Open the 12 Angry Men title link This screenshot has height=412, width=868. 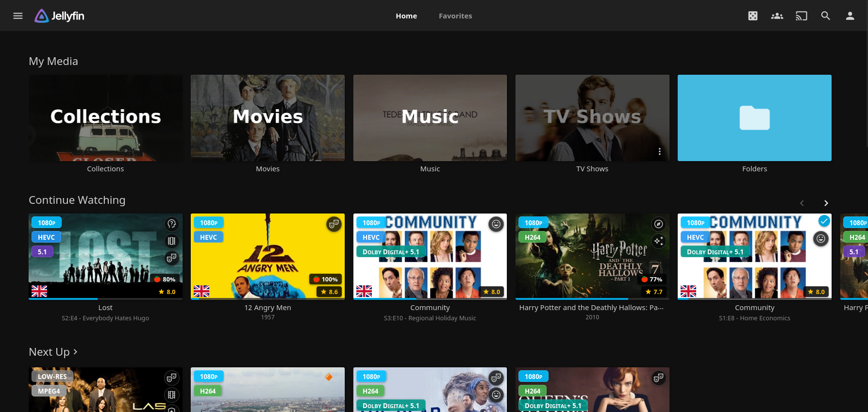[268, 308]
